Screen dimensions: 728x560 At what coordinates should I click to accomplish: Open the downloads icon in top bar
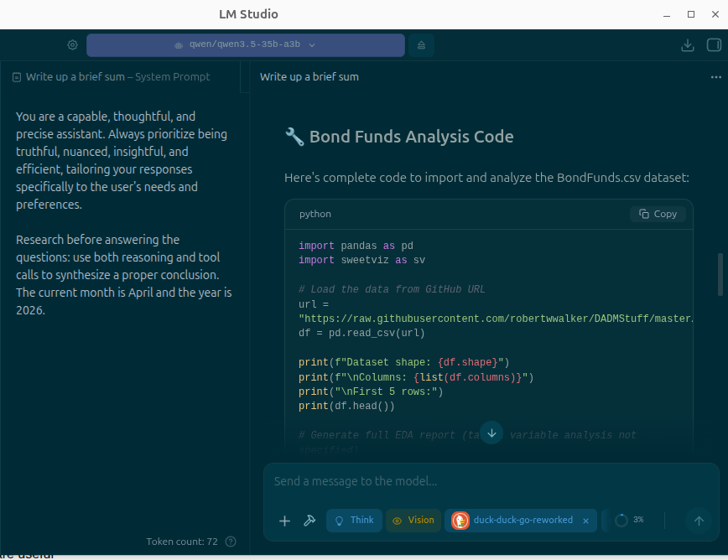click(x=688, y=45)
